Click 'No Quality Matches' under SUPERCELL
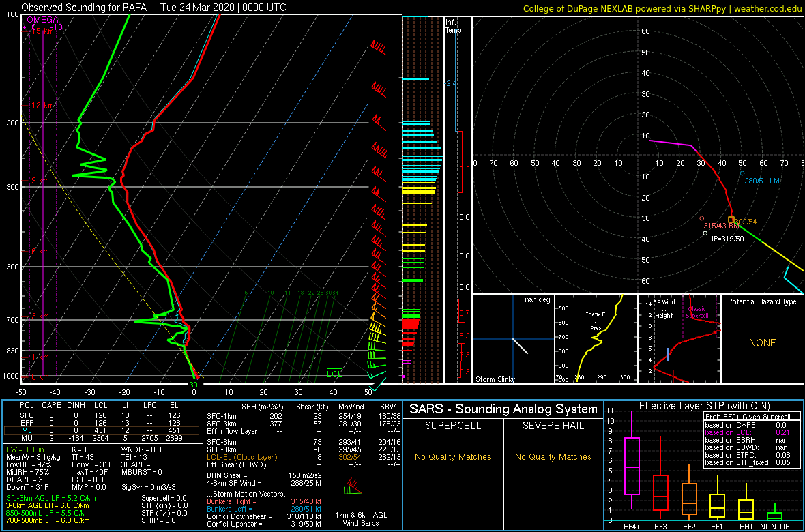 pos(453,456)
